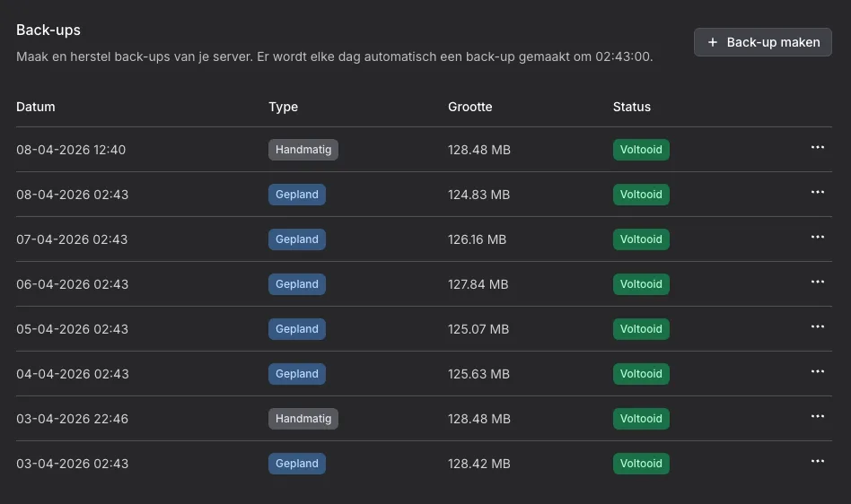The width and height of the screenshot is (851, 504).
Task: Select date 04-04-2026 02:43
Action: (73, 374)
